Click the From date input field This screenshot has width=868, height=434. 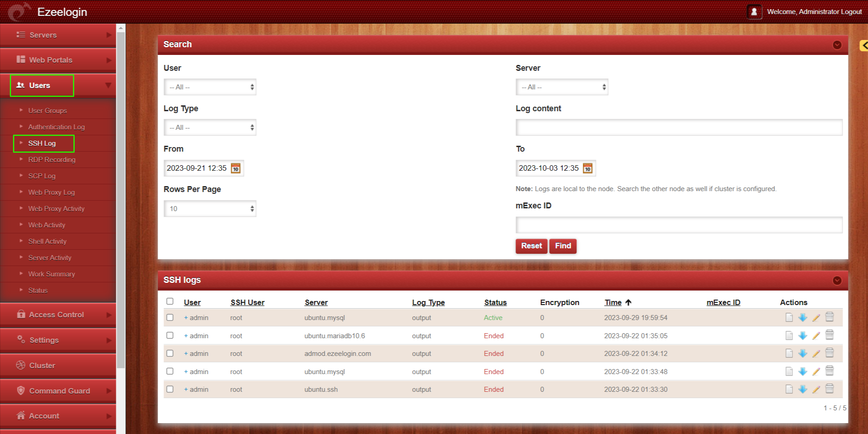click(x=197, y=168)
